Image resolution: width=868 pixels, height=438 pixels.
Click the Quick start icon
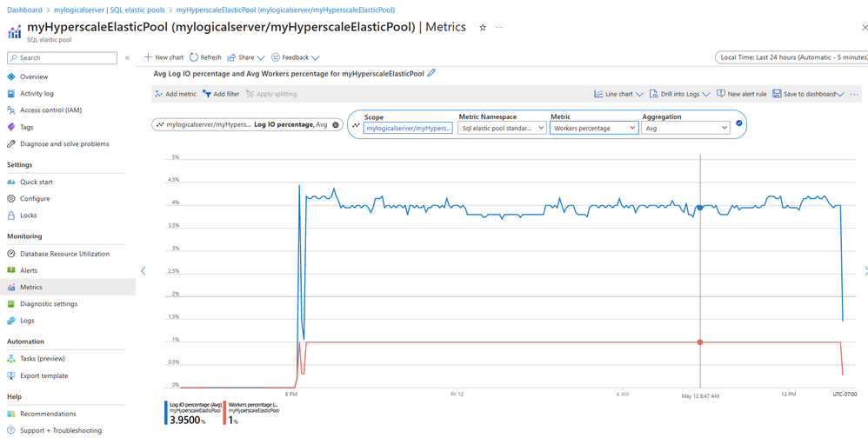(11, 182)
